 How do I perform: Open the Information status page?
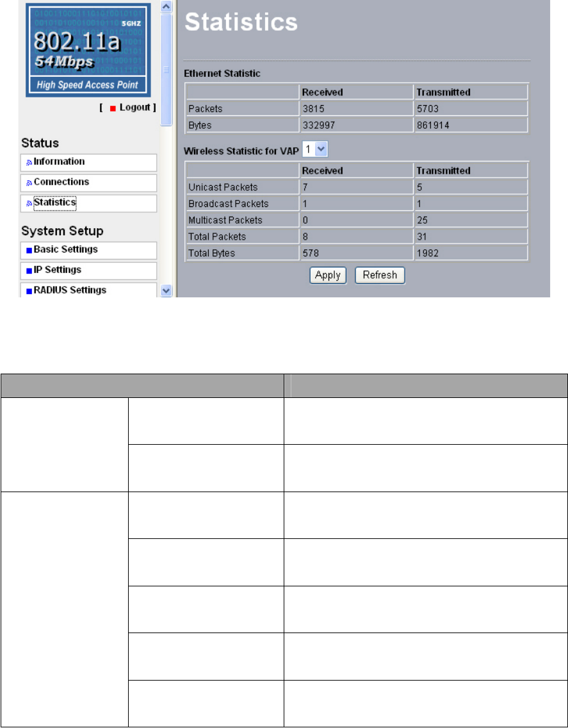[x=88, y=163]
